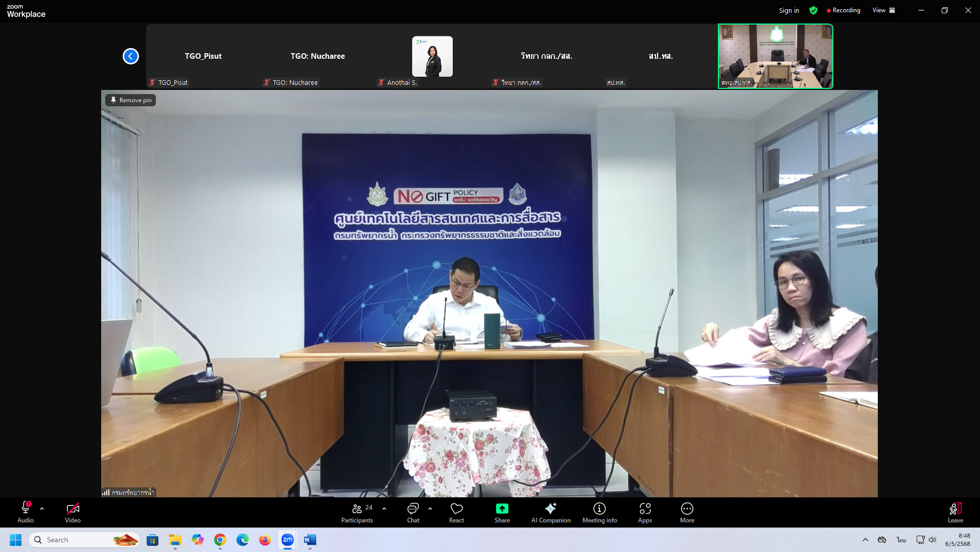Show Meeting info
Image resolution: width=980 pixels, height=552 pixels.
coord(600,512)
